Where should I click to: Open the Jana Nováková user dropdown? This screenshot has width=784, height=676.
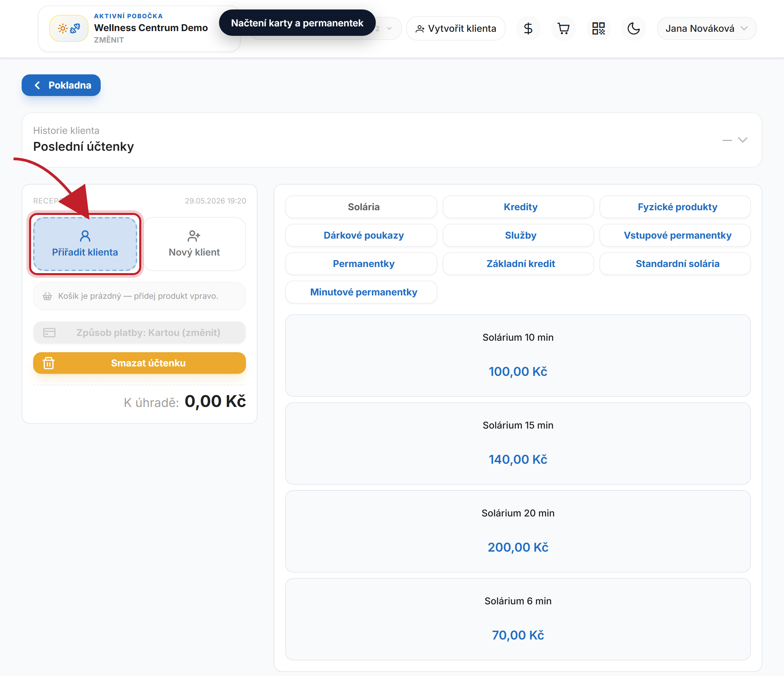706,28
